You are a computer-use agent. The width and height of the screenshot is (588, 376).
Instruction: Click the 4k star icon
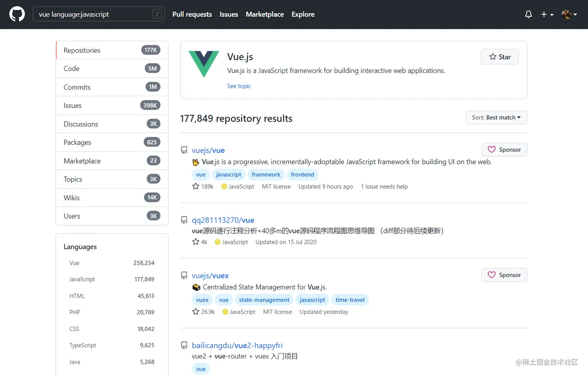click(x=196, y=242)
